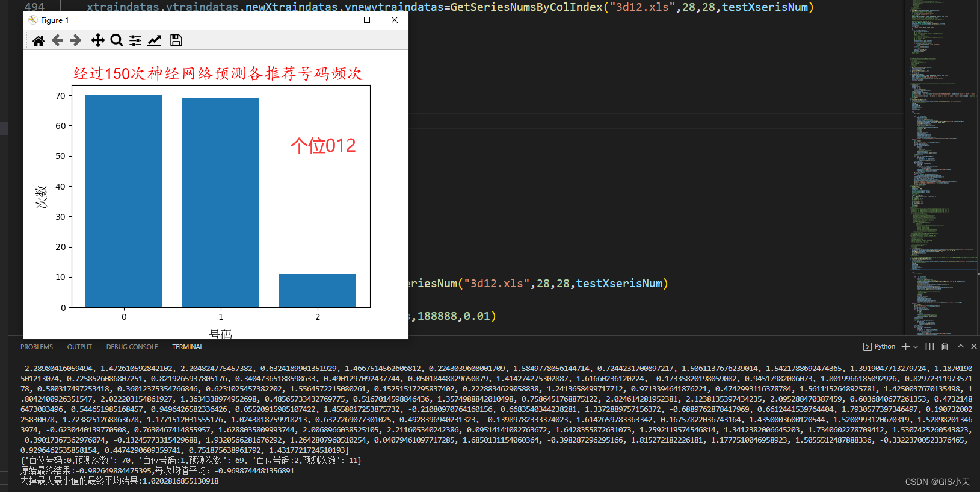Open Configure subplots sliders
Screen dimensions: 980x492
tap(135, 40)
